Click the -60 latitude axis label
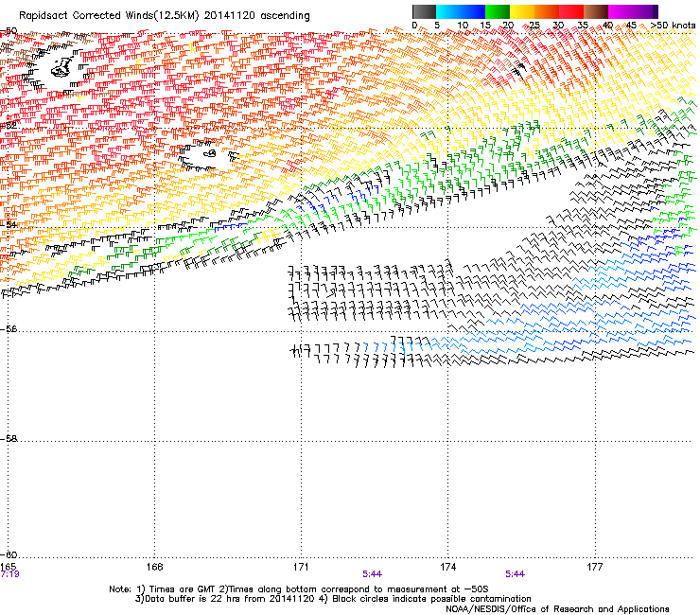 [x=9, y=554]
